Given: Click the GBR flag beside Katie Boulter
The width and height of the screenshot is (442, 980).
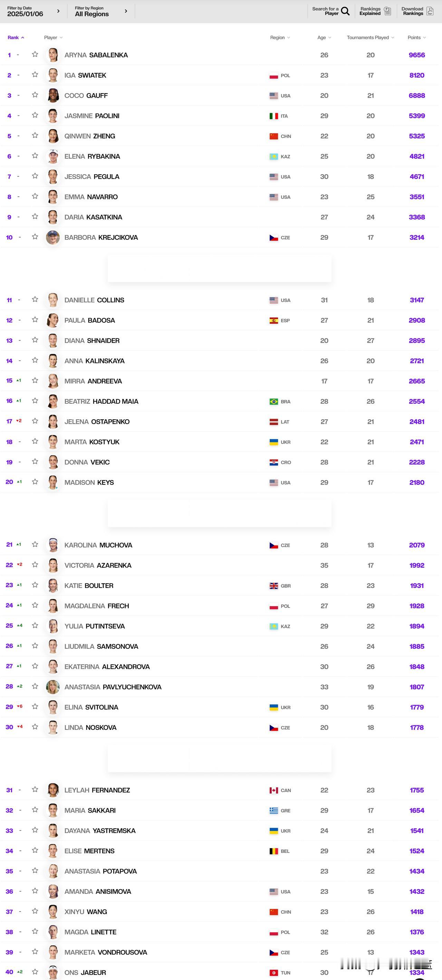Looking at the screenshot, I should (x=274, y=586).
